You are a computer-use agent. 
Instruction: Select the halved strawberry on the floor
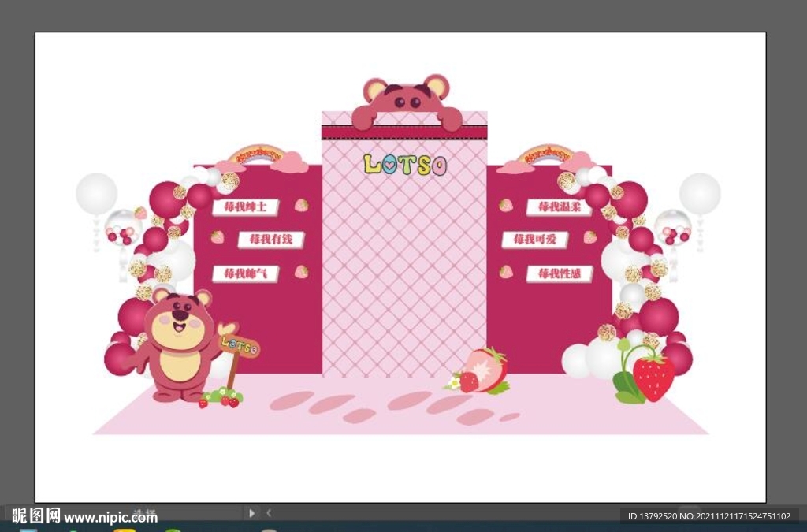484,370
